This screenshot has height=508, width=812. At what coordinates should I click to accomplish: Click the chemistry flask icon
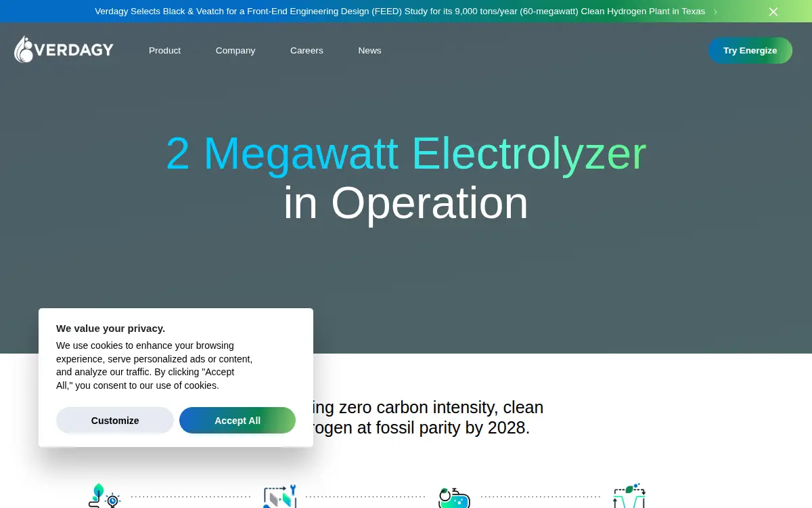coord(454,497)
